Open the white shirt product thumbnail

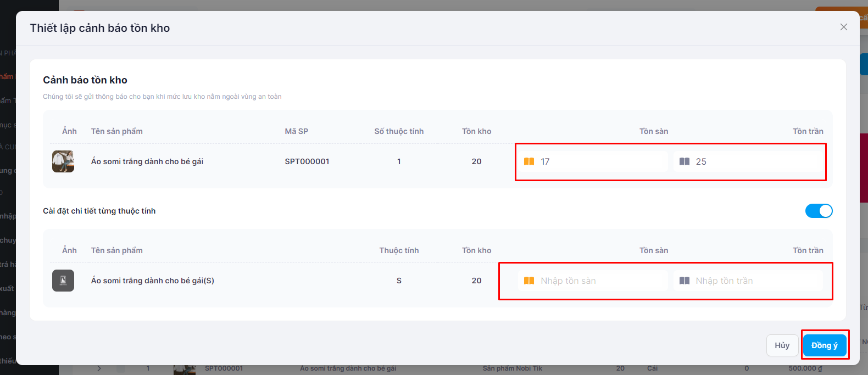coord(63,161)
